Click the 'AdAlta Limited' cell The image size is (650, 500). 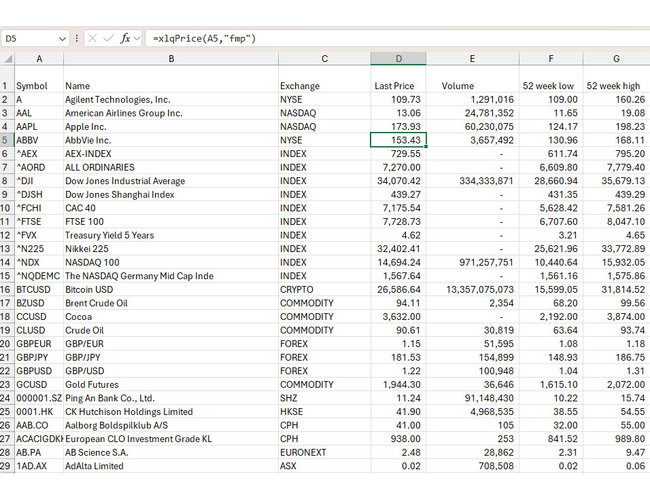coord(171,466)
